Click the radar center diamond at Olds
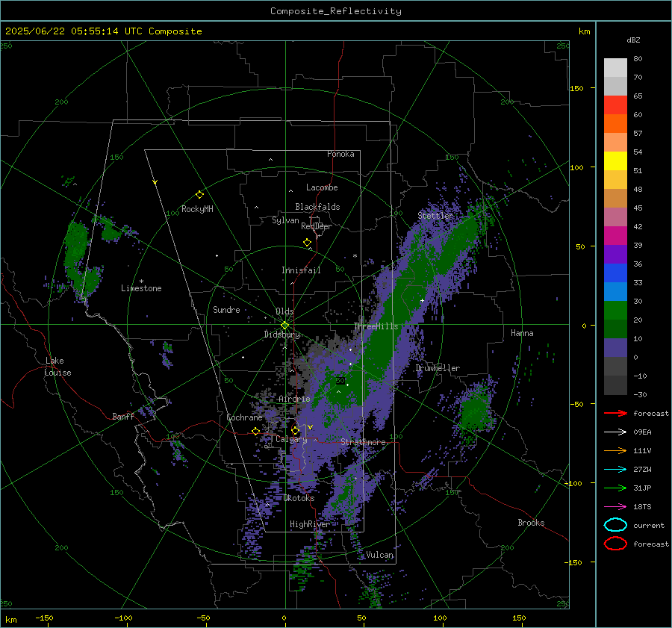Screen dimensions: 672x628 pos(284,326)
